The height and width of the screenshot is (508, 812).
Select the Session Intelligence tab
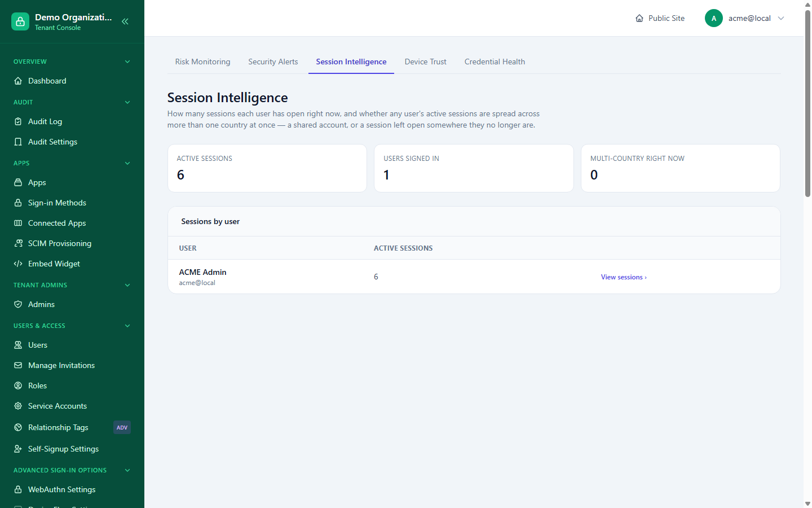[x=351, y=62]
